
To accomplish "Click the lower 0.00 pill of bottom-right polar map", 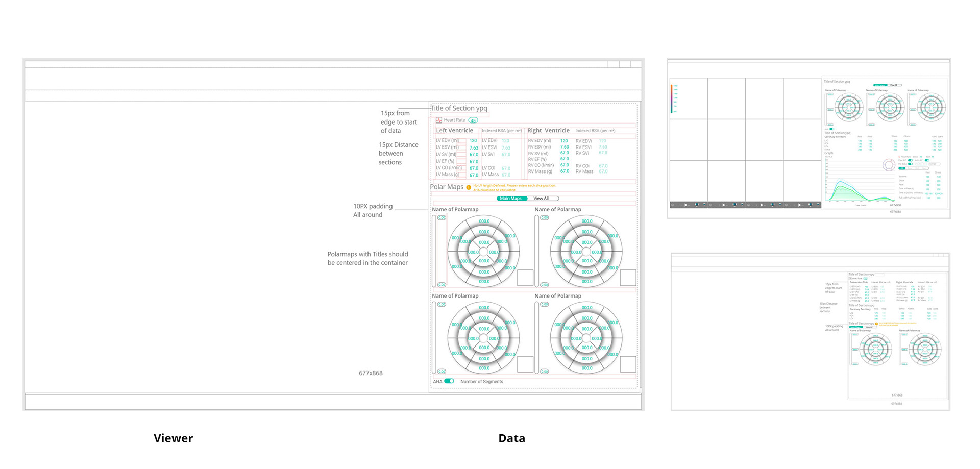I will pyautogui.click(x=545, y=372).
